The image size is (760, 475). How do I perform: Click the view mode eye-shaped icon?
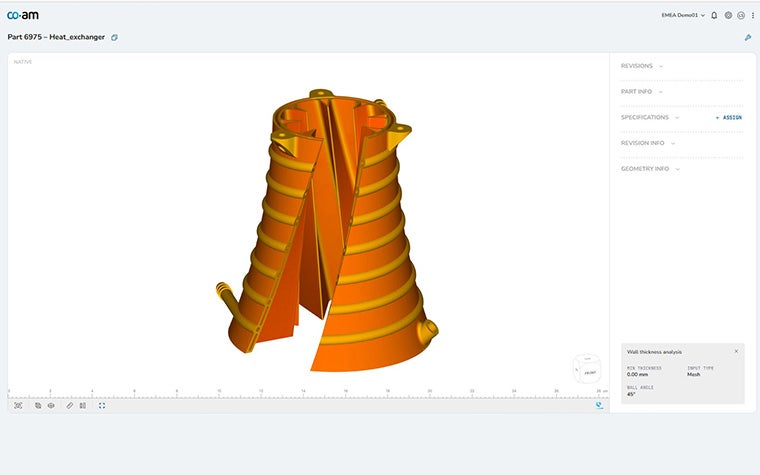51,406
